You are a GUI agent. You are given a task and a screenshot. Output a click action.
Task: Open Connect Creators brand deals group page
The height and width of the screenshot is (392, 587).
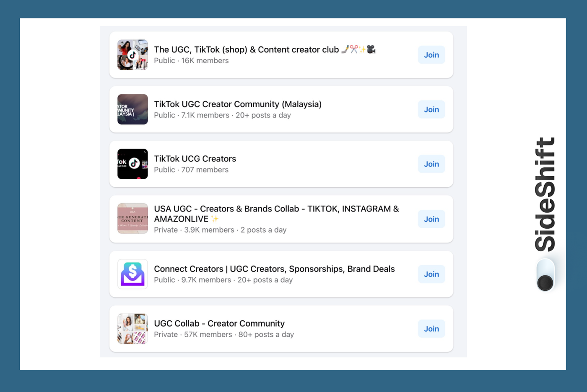tap(274, 269)
